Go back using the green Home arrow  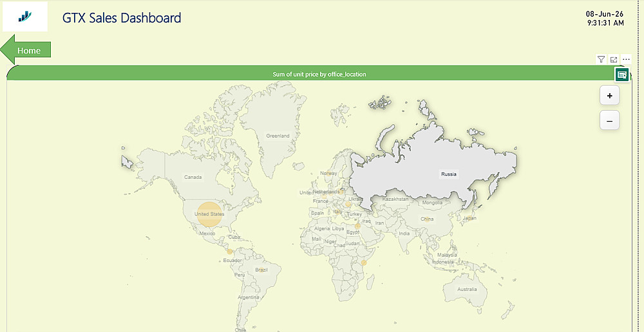(x=26, y=50)
